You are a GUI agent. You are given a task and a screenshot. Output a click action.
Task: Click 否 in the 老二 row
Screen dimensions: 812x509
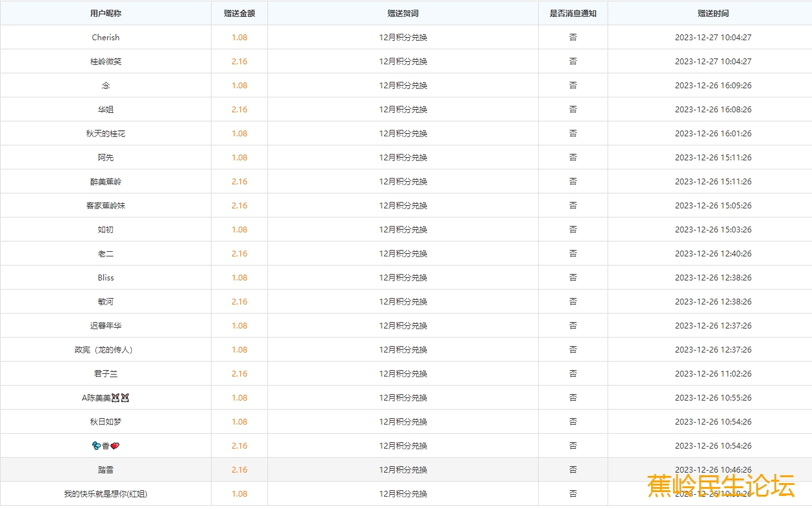click(573, 254)
